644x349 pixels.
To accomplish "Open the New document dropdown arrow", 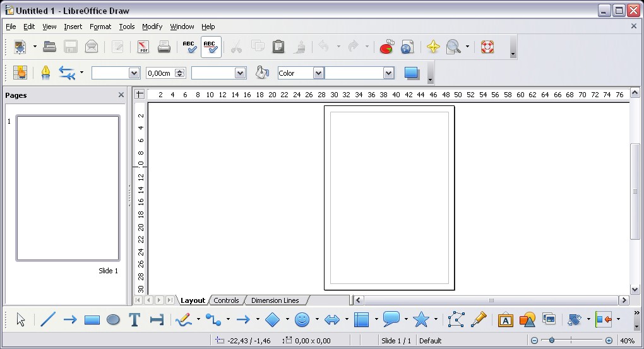I will (x=35, y=47).
